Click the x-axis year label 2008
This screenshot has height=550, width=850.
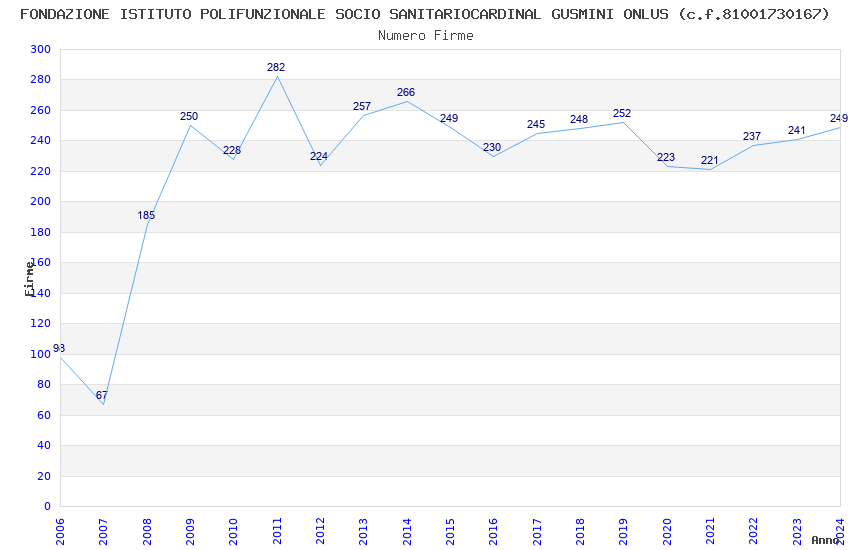(x=147, y=532)
